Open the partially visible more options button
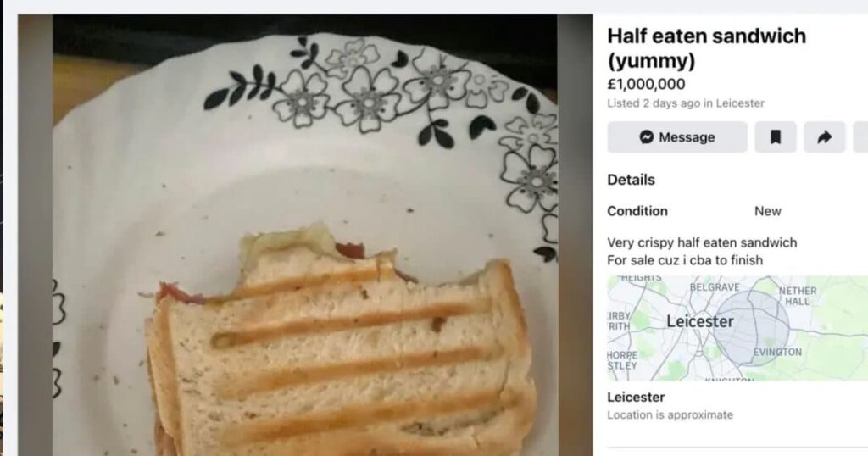 (861, 137)
